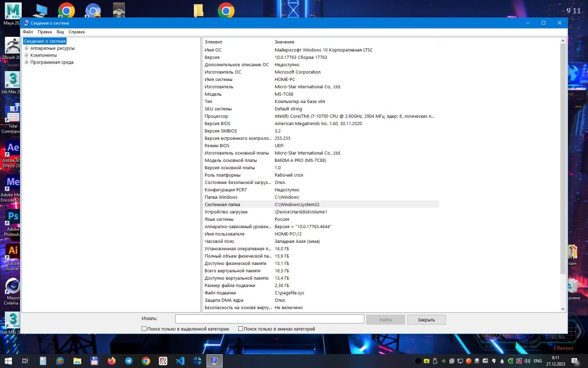Image resolution: width=588 pixels, height=368 pixels.
Task: Launch Firefox from the taskbar
Action: tap(112, 361)
